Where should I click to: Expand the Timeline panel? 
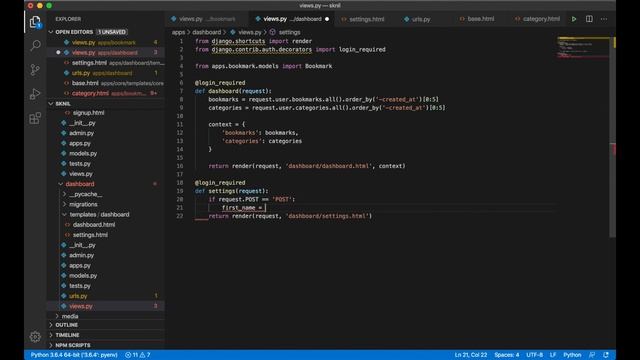point(106,335)
